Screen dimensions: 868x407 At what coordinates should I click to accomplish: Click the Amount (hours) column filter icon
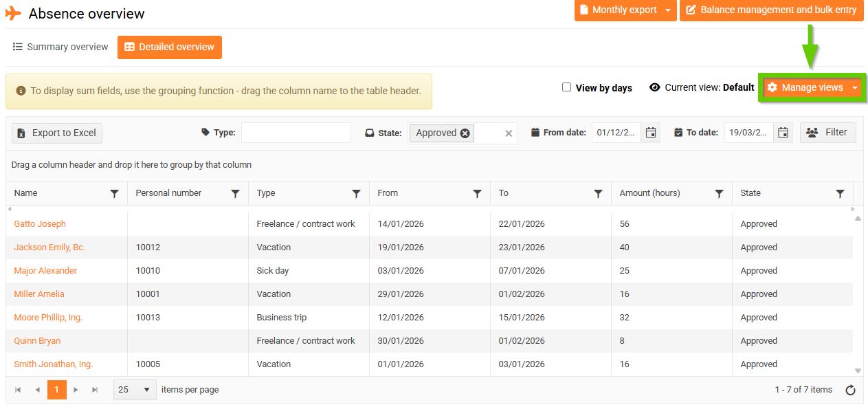tap(720, 194)
